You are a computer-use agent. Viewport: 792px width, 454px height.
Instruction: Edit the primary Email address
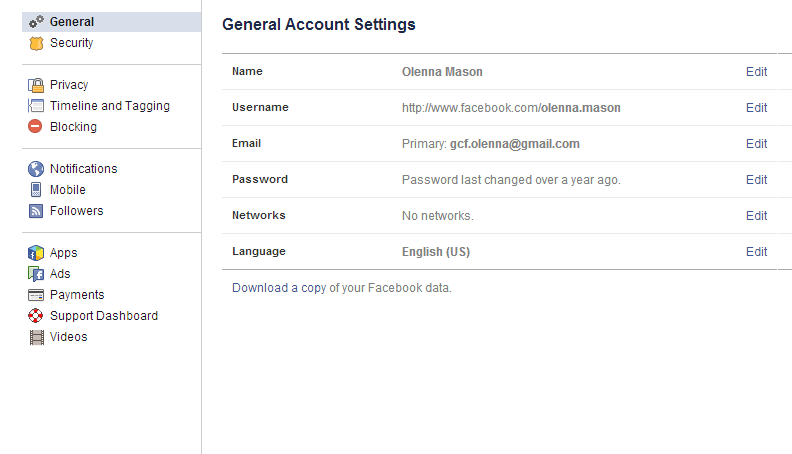click(756, 144)
